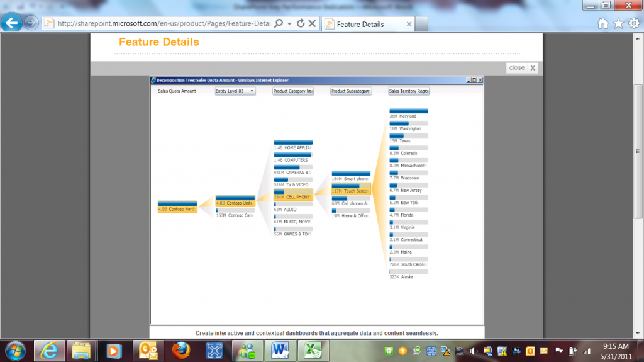Select the 19M Home & Office node
Image resolution: width=644 pixels, height=362 pixels.
point(351,213)
